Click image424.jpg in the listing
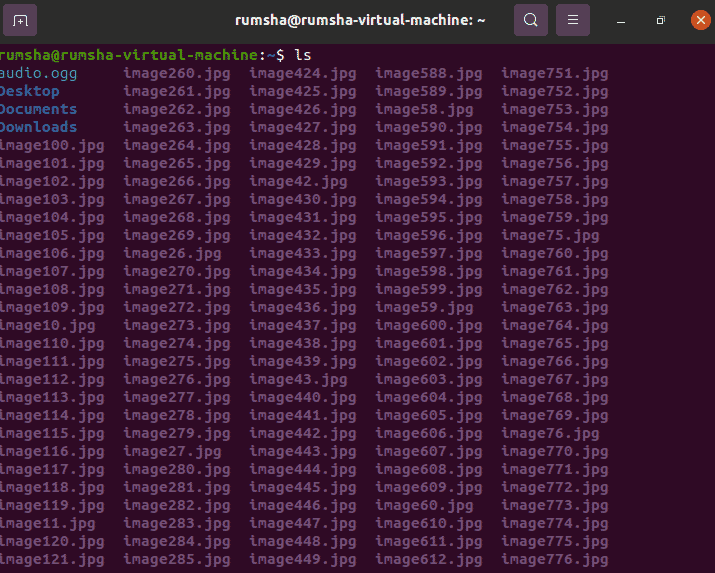The width and height of the screenshot is (715, 573). coord(303,74)
